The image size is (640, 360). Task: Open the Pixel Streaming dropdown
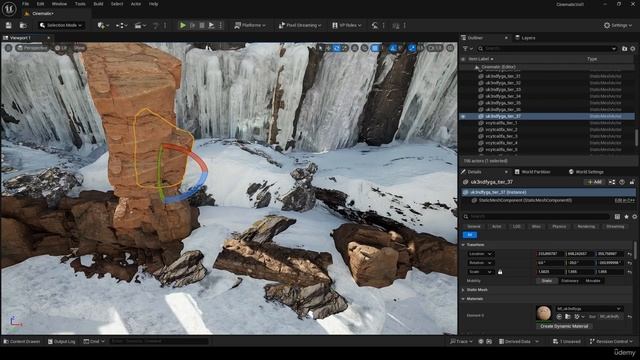(x=300, y=25)
